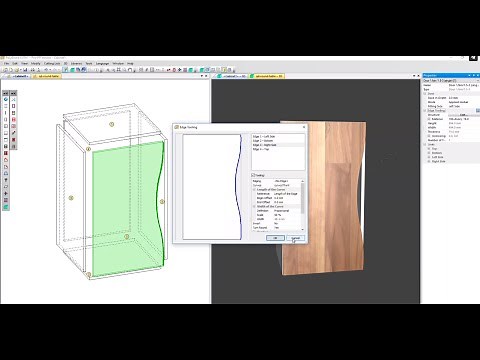
Task: Select Edge 3 - Right Side in the list
Action: click(278, 145)
